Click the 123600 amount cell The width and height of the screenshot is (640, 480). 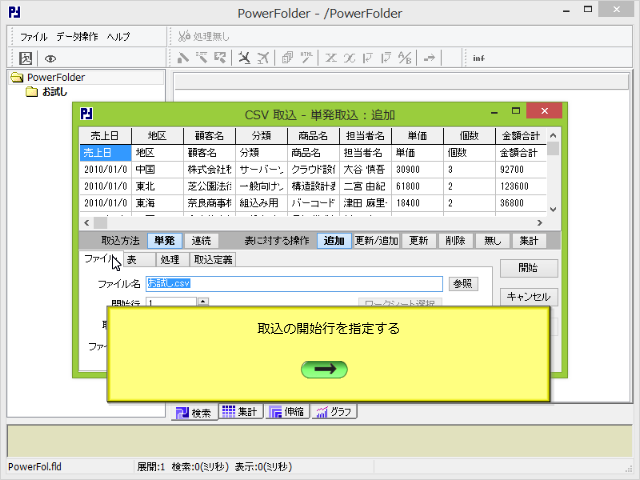[521, 186]
